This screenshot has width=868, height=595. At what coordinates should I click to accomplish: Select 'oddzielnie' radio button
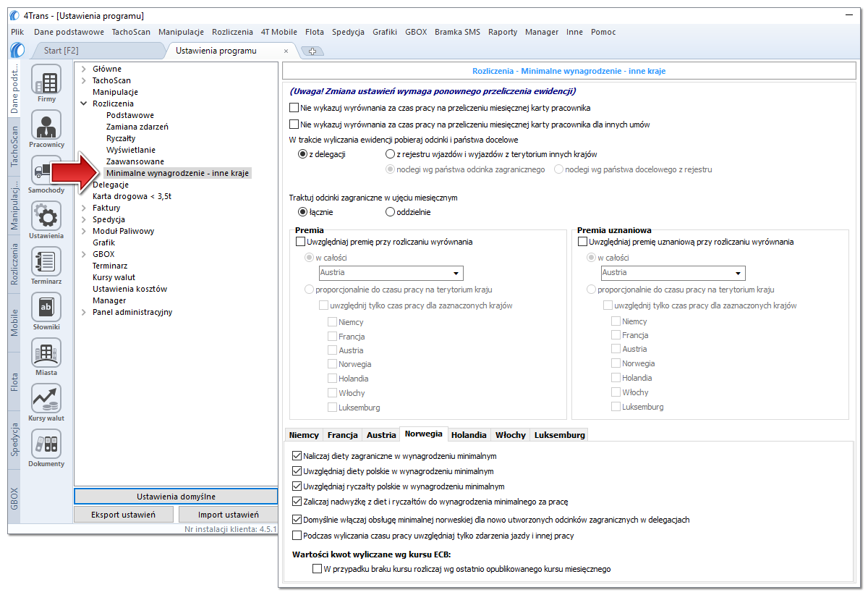pos(390,212)
